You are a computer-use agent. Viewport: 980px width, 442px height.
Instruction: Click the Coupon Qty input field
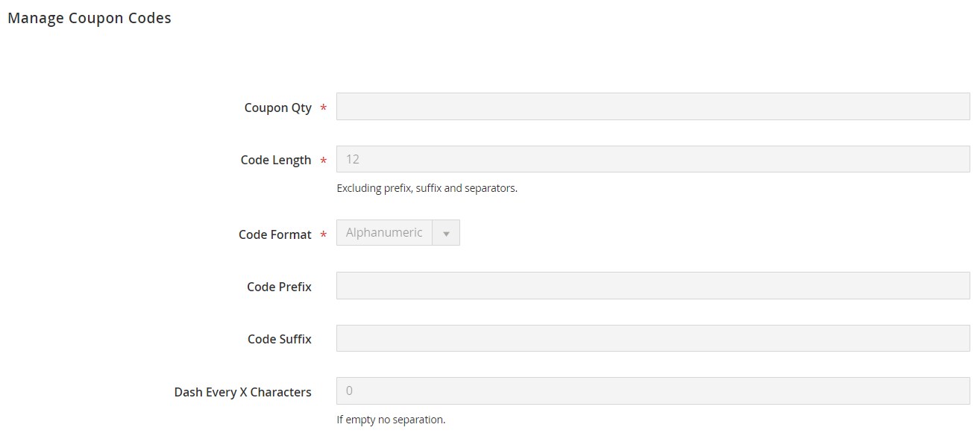coord(653,107)
